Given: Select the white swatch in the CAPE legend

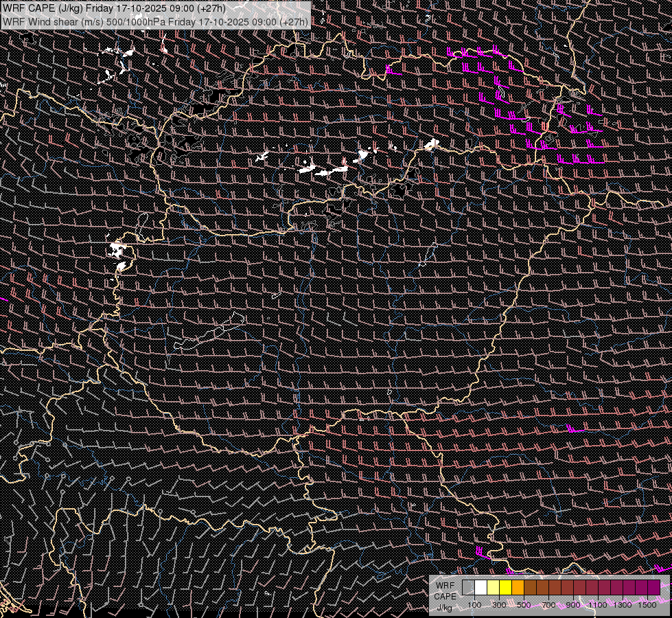Looking at the screenshot, I should pos(481,588).
